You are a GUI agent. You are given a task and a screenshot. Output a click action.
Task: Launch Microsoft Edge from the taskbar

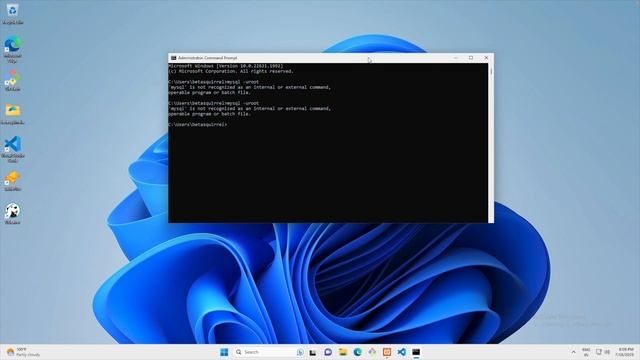[x=358, y=352]
